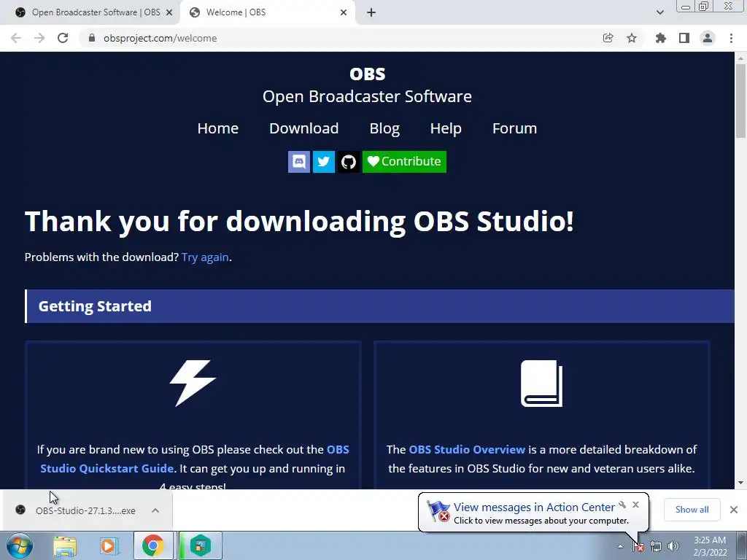Click the padlock site info icon
This screenshot has height=560, width=747.
tap(92, 38)
